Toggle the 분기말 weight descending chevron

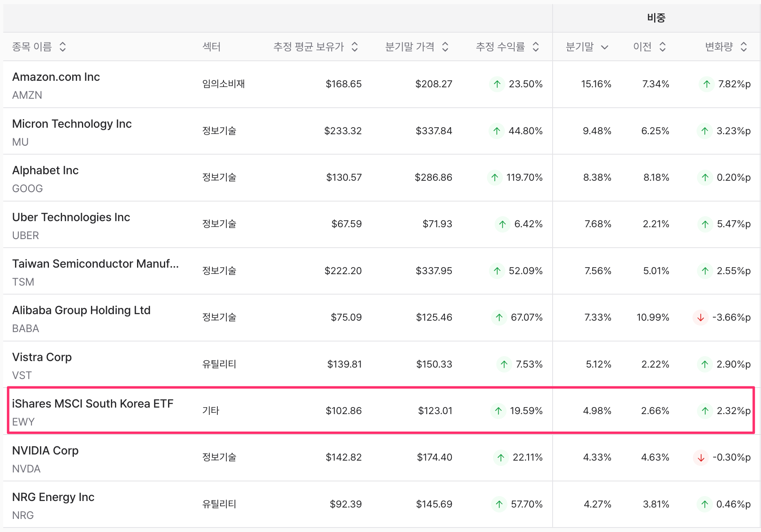click(x=605, y=47)
